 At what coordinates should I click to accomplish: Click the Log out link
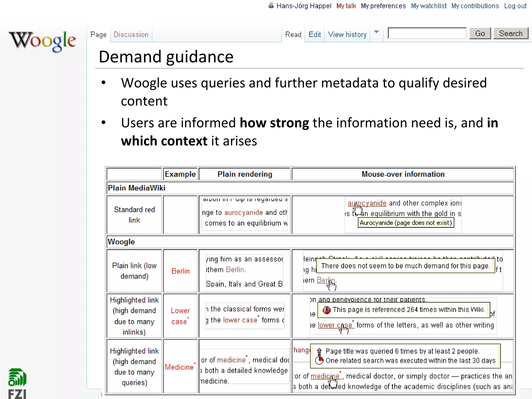[x=515, y=6]
